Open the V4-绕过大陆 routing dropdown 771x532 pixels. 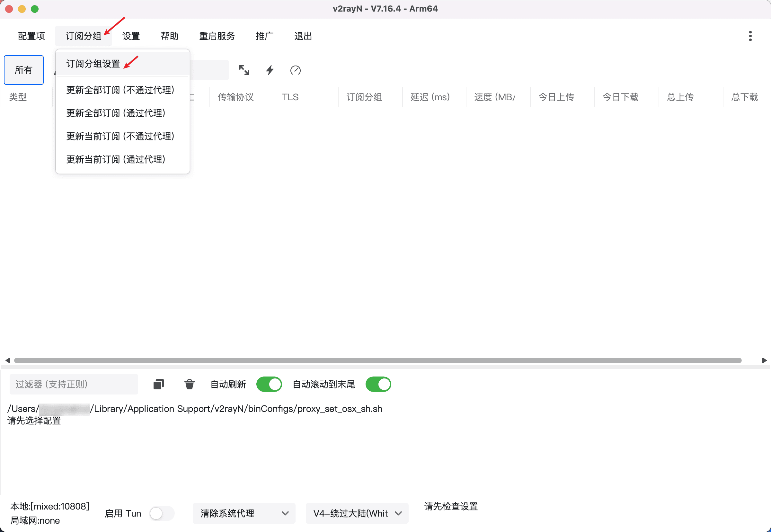[x=357, y=513]
